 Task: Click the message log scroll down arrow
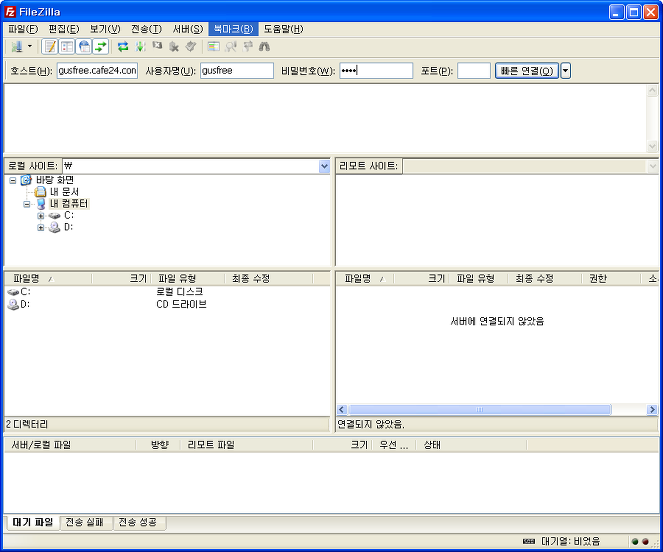(x=652, y=146)
